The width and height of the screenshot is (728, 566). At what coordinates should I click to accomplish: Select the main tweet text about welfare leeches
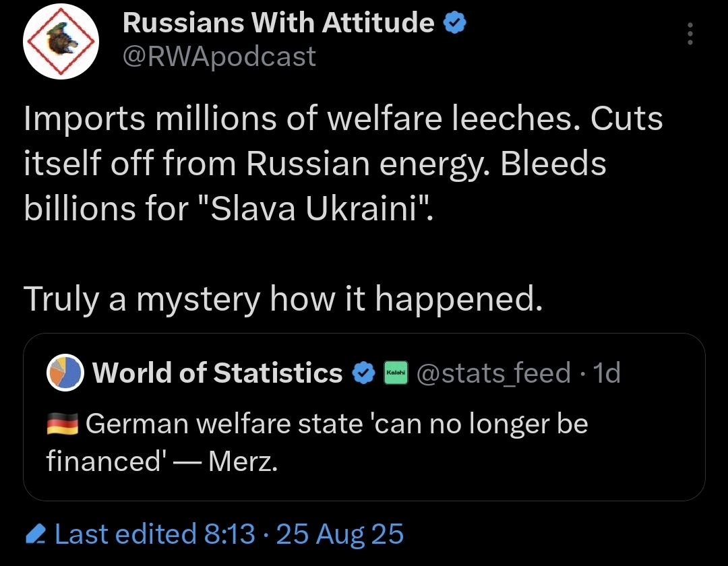coord(343,164)
